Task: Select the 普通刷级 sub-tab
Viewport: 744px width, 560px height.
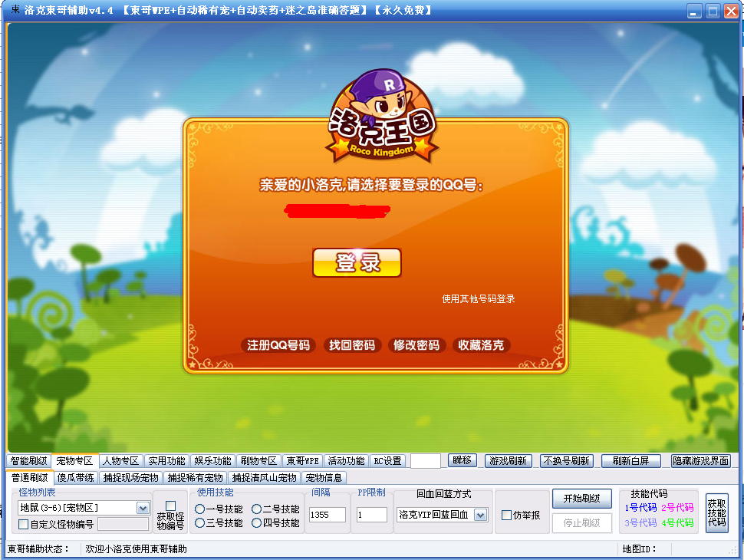Action: pos(29,477)
